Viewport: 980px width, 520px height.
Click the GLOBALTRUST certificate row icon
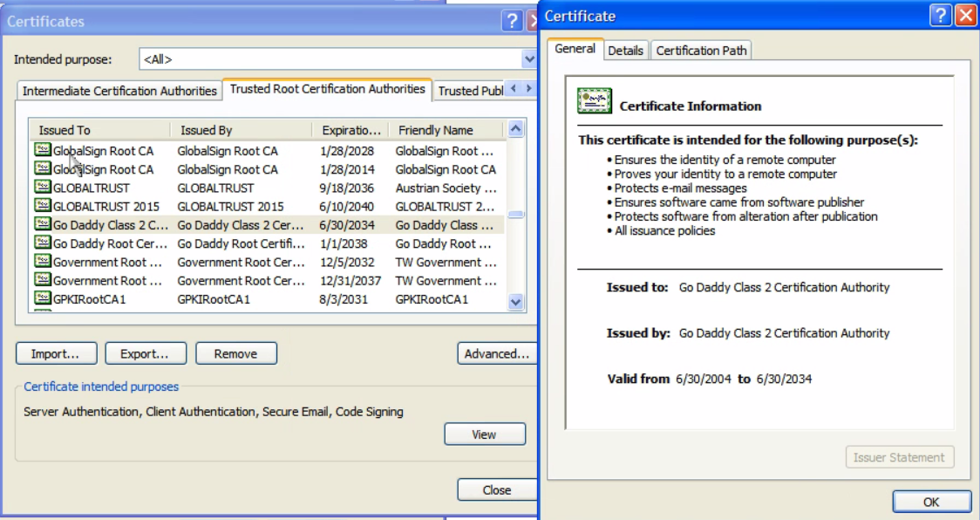[43, 188]
